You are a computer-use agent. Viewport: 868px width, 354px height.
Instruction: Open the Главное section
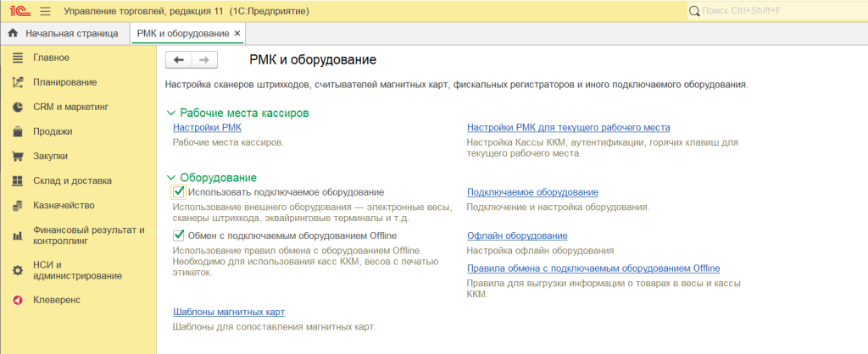[51, 58]
